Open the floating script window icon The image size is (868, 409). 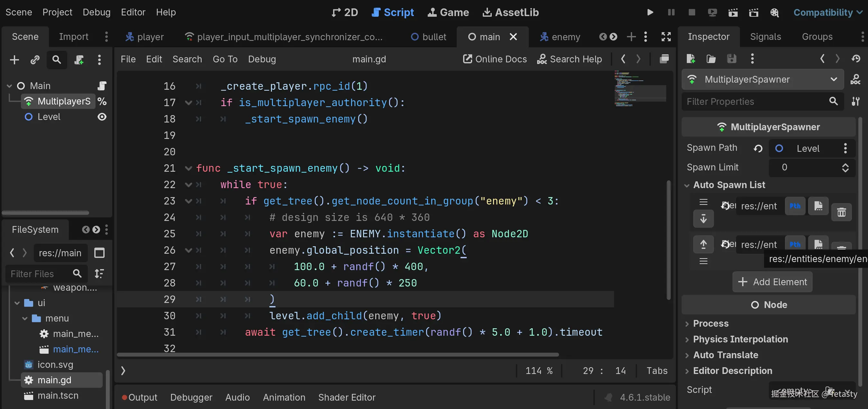[664, 59]
